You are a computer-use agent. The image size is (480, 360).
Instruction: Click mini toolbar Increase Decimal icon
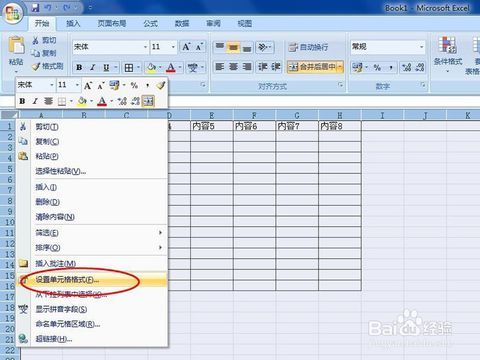click(122, 101)
